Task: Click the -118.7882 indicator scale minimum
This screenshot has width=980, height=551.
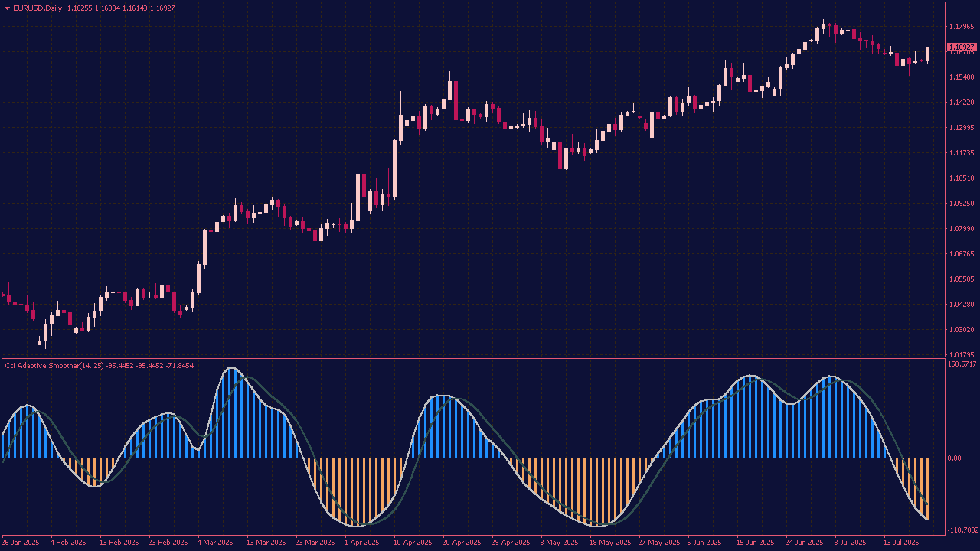Action: click(962, 530)
